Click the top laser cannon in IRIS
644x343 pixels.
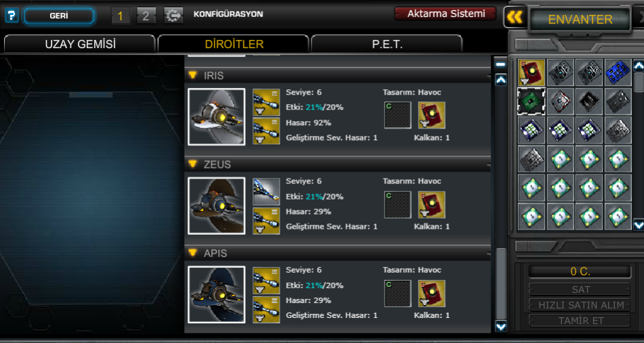click(x=266, y=102)
